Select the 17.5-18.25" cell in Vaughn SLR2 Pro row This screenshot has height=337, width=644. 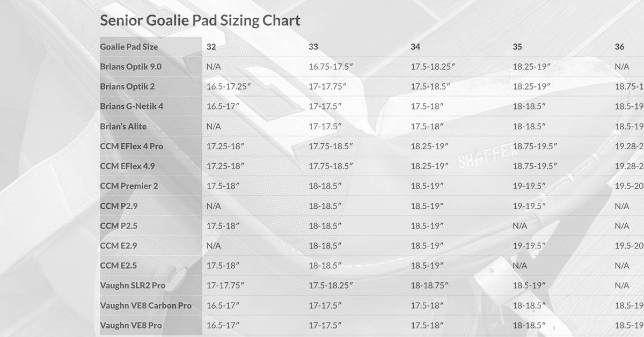click(x=331, y=285)
